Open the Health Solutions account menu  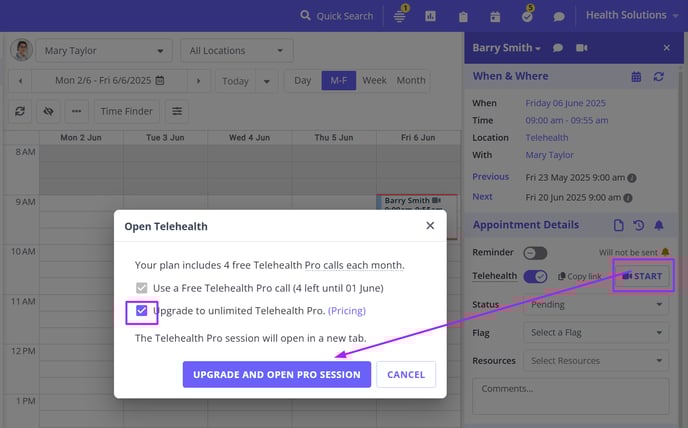pos(632,15)
